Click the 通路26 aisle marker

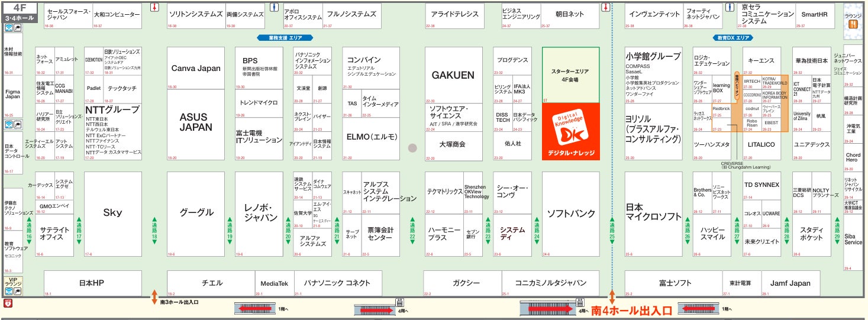688,232
